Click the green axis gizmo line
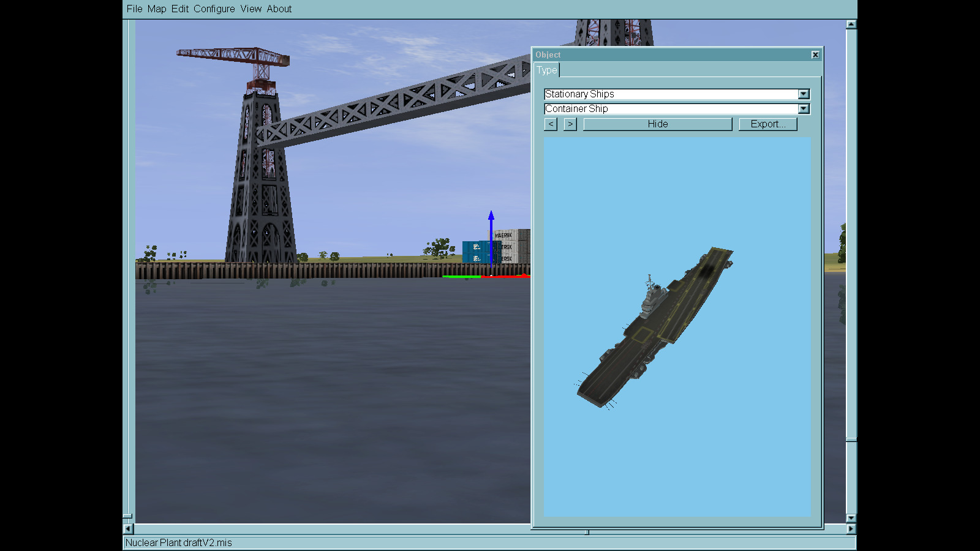 pos(462,277)
